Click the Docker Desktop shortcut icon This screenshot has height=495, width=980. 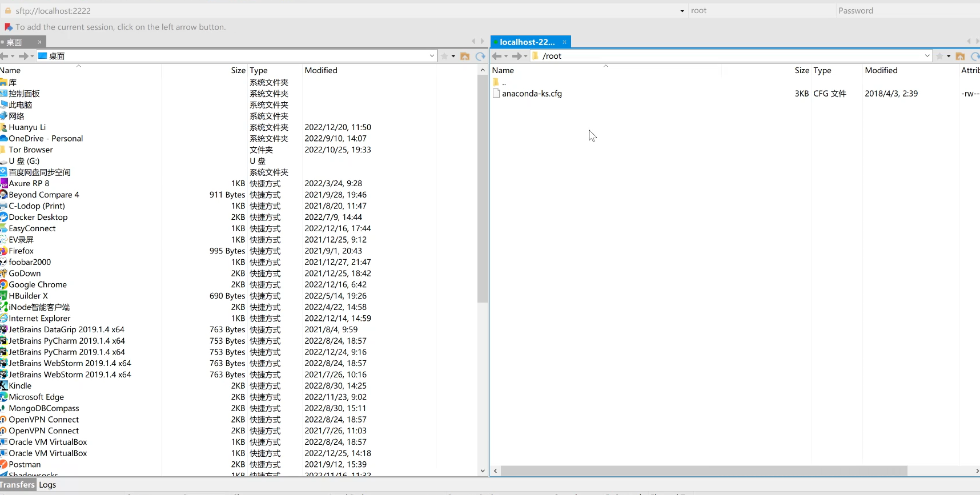[x=4, y=217]
